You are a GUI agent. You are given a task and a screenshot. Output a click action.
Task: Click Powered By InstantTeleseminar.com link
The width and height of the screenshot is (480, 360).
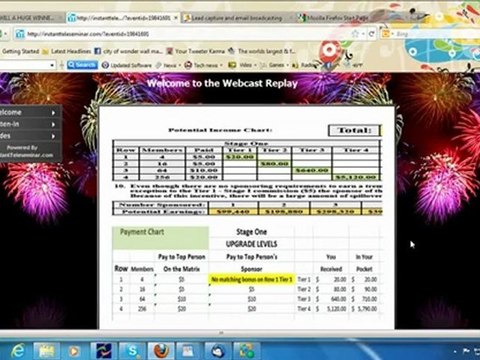coord(26,151)
